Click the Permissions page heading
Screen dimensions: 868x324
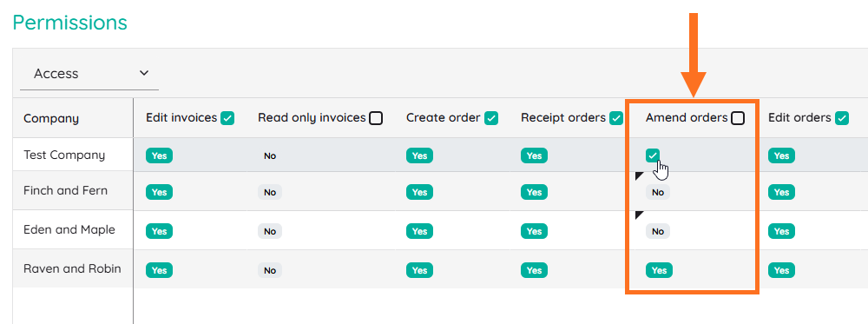pos(69,23)
